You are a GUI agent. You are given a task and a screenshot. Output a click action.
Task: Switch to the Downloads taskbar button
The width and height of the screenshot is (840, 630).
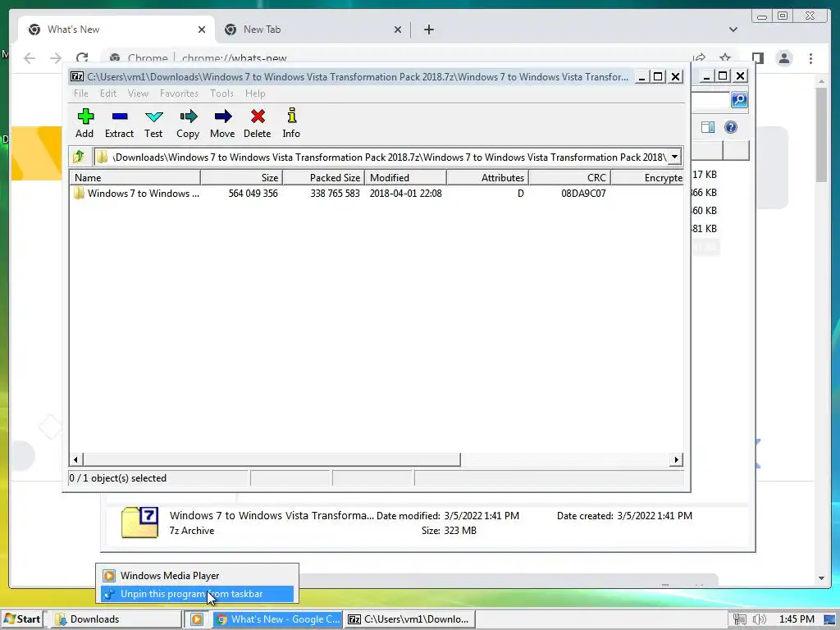point(116,619)
